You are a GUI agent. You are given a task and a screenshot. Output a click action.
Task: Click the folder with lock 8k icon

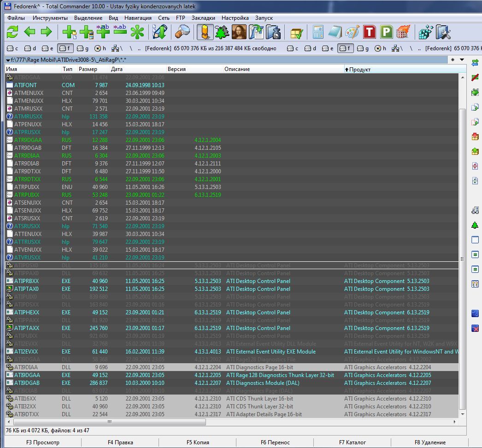coord(273,32)
